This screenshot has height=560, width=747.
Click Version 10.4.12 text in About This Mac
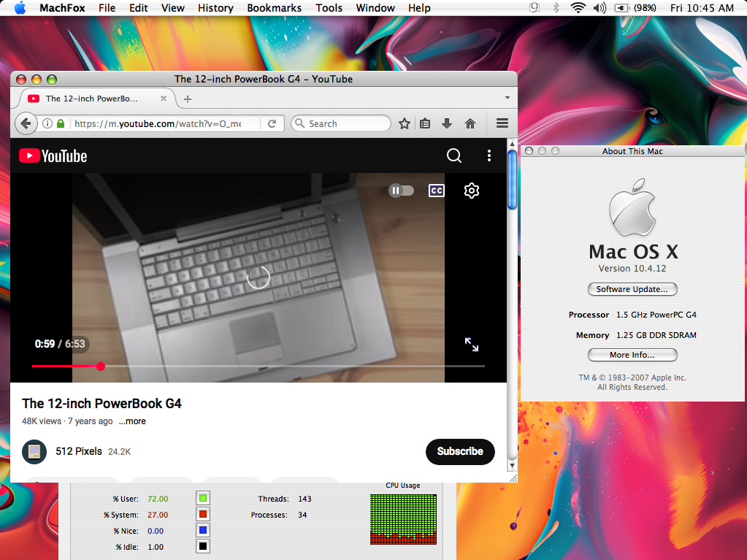632,269
